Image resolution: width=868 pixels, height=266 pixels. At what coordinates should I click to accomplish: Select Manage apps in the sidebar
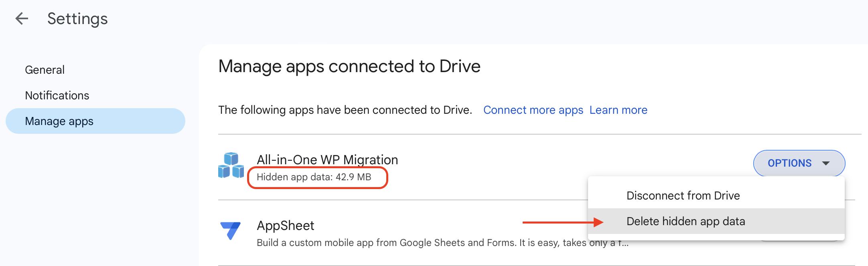[x=59, y=121]
